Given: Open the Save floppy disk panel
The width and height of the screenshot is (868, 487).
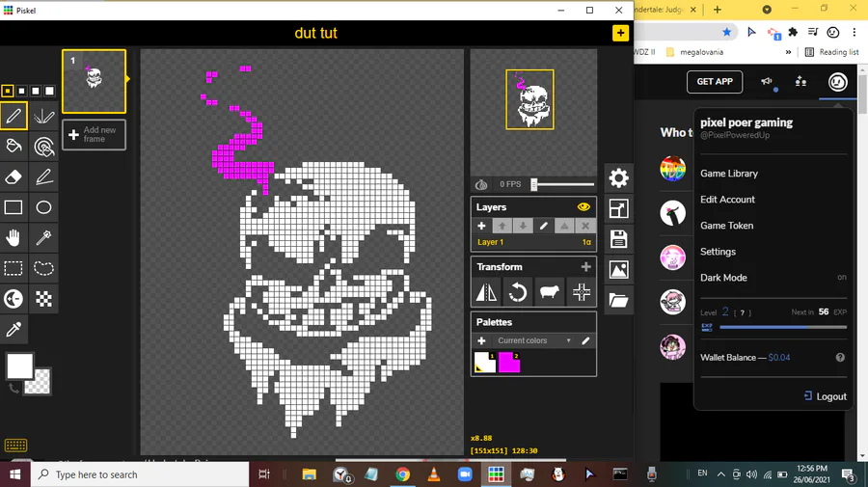Looking at the screenshot, I should point(618,239).
